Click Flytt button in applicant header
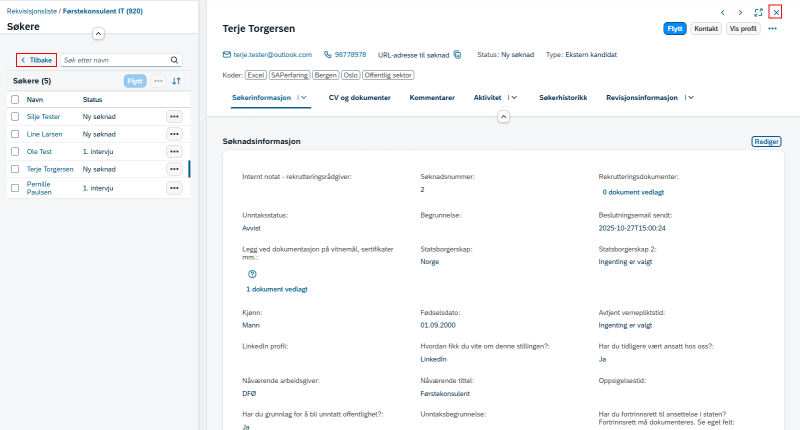This screenshot has height=430, width=800. [675, 29]
